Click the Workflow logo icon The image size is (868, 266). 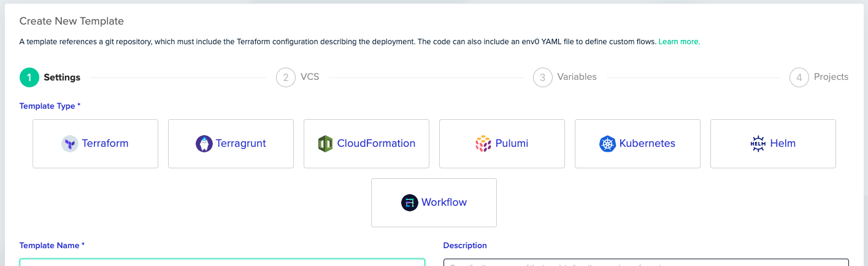tap(409, 203)
